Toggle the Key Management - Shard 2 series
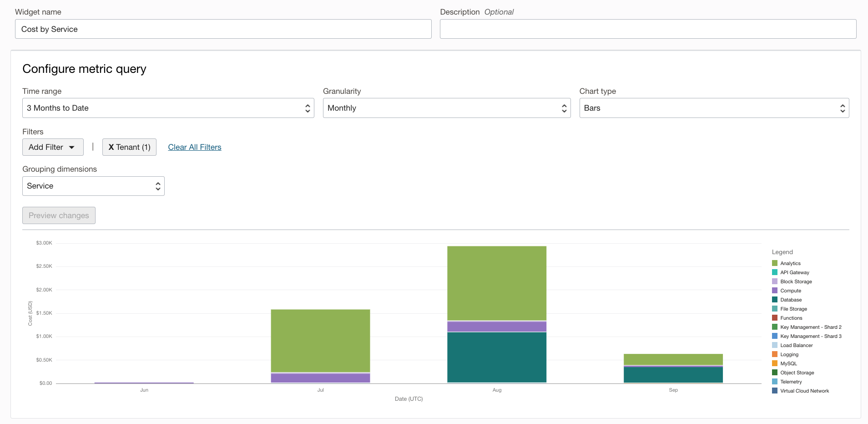 point(810,327)
